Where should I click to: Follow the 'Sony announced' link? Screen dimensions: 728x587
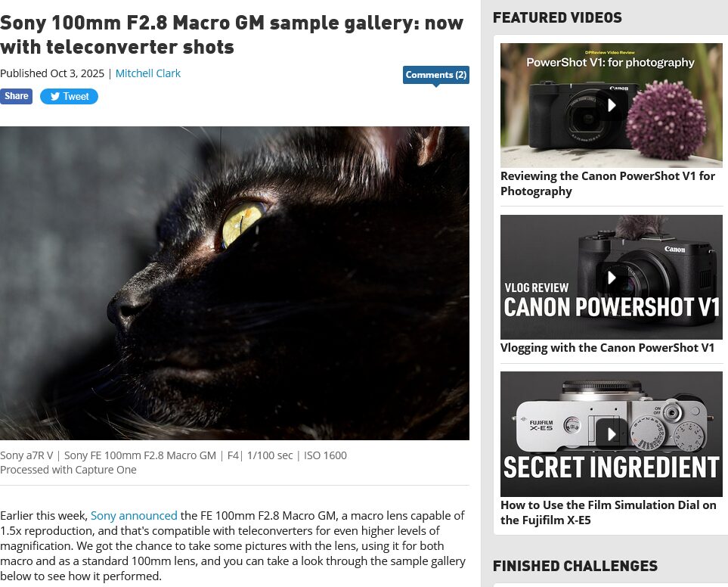click(x=134, y=515)
